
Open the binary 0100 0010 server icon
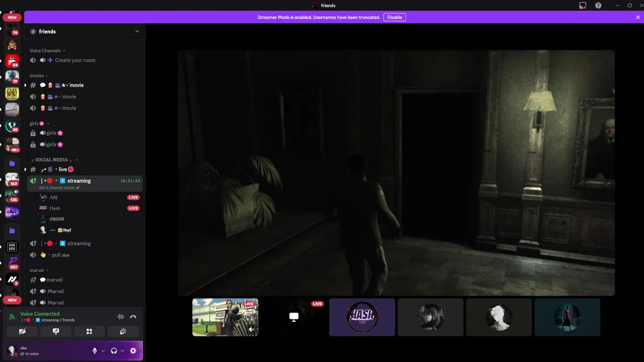(12, 247)
